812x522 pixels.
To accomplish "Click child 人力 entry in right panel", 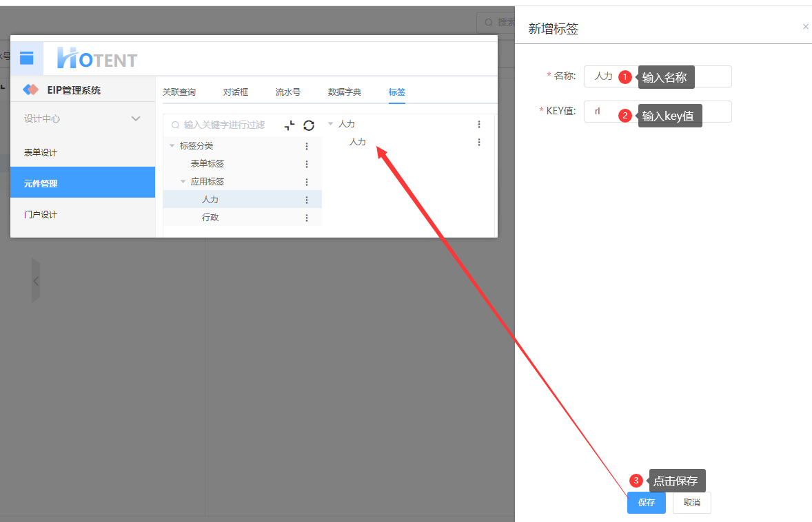I will pyautogui.click(x=357, y=142).
